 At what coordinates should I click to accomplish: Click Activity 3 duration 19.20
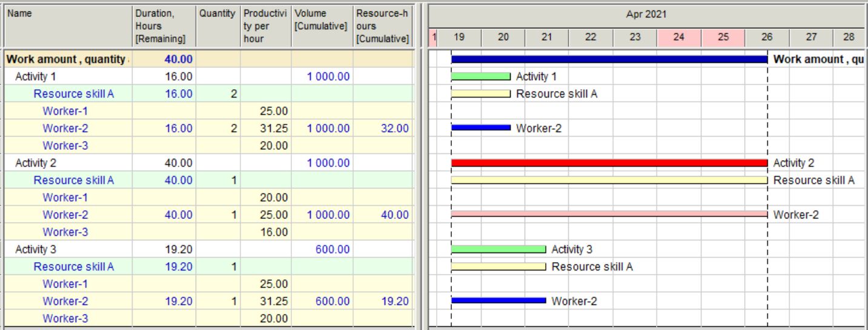point(179,249)
